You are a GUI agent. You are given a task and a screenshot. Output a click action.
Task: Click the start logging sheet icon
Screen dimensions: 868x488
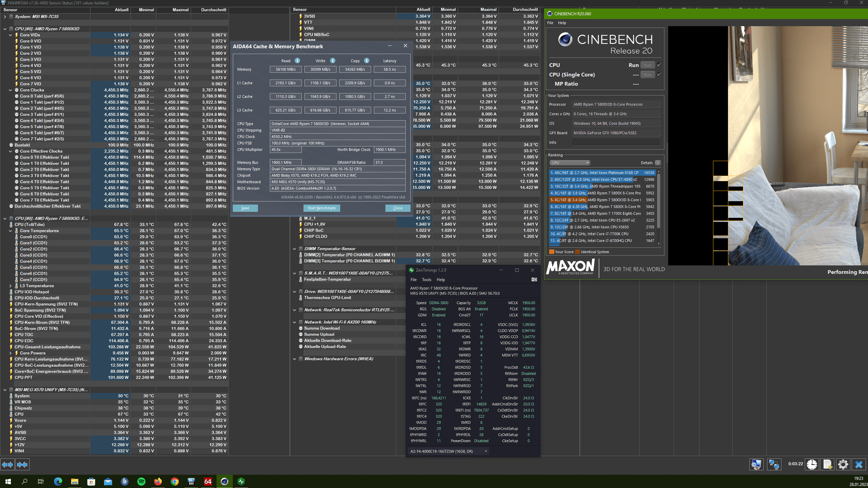(828, 464)
